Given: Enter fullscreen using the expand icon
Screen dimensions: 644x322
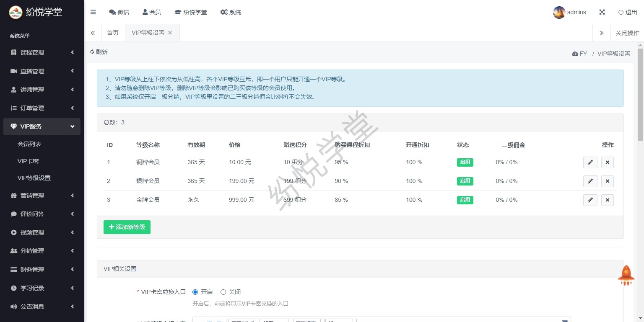Looking at the screenshot, I should (602, 12).
